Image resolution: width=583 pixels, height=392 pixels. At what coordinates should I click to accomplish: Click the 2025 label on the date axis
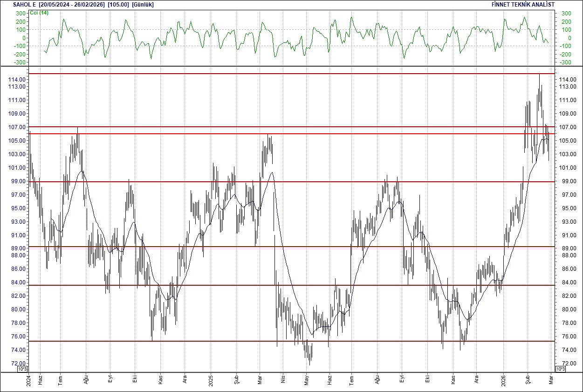(211, 381)
